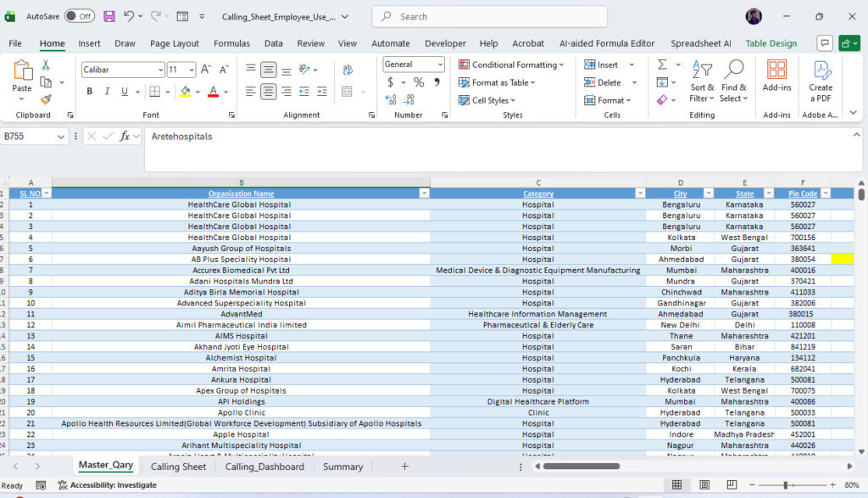Open the State column filter dropdown
The width and height of the screenshot is (868, 498).
pyautogui.click(x=768, y=193)
